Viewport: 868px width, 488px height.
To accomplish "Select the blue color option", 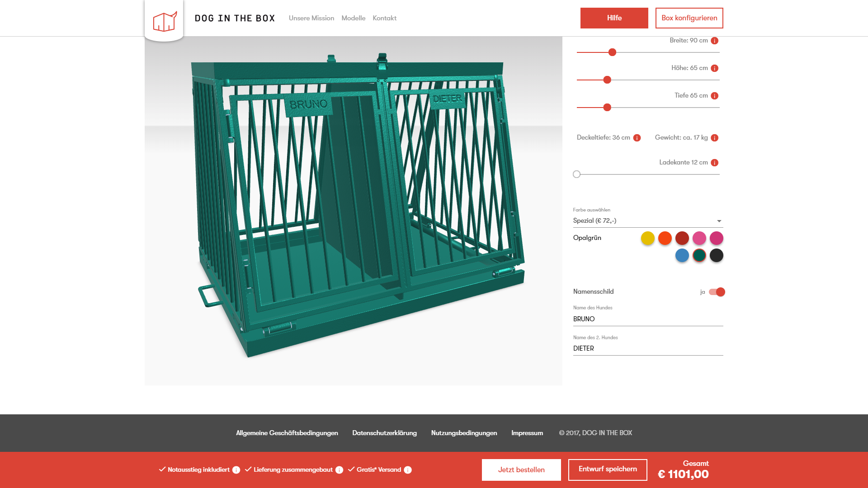I will click(x=681, y=255).
